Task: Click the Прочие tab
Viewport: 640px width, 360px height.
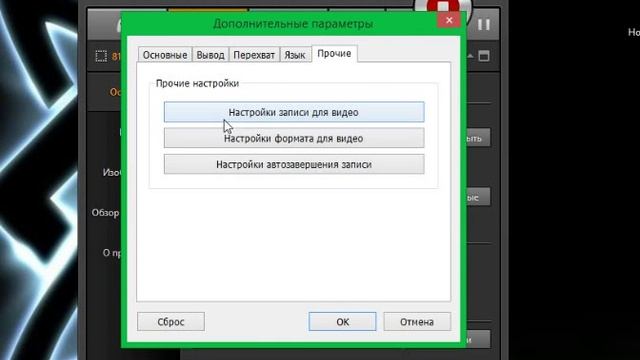Action: [334, 53]
